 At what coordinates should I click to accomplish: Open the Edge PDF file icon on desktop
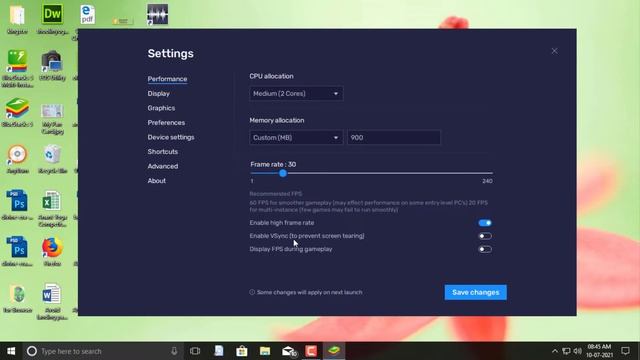click(87, 15)
